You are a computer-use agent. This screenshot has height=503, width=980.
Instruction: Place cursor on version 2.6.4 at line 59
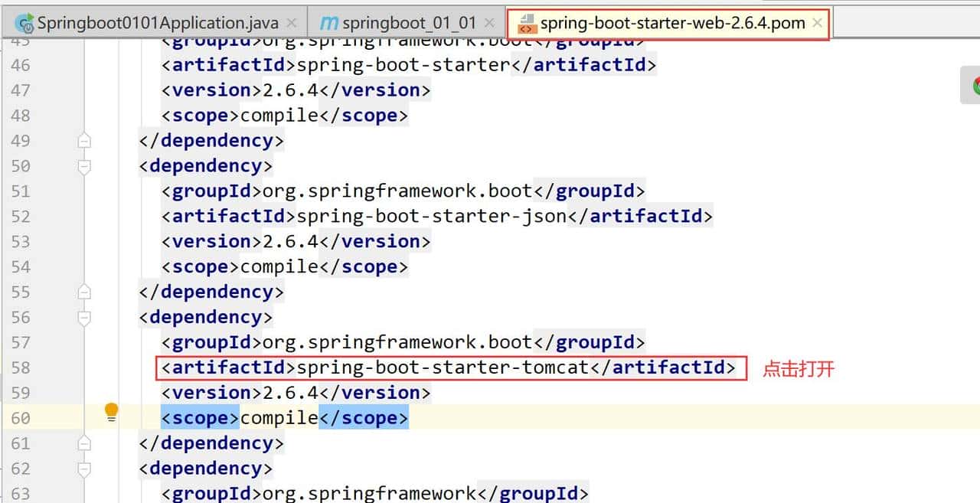(289, 392)
